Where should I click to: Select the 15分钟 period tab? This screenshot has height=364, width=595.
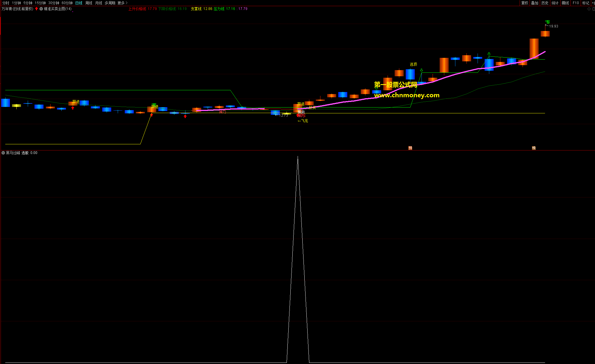point(40,3)
